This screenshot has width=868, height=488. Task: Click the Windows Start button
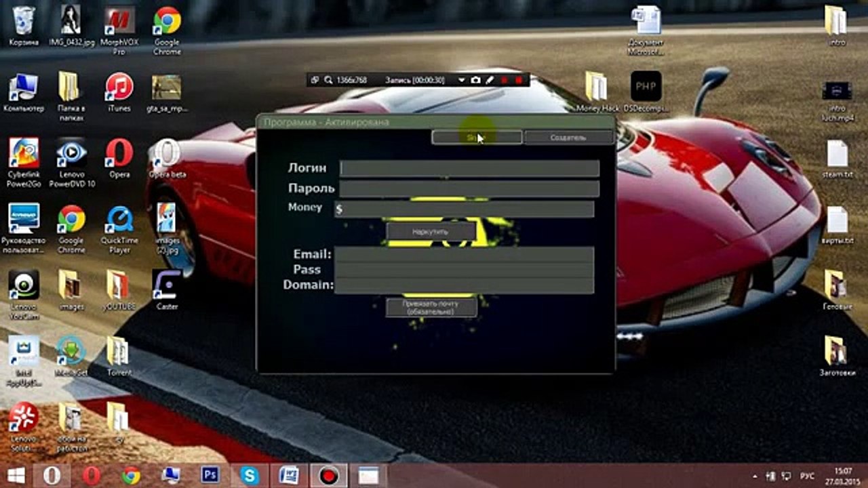click(x=16, y=475)
